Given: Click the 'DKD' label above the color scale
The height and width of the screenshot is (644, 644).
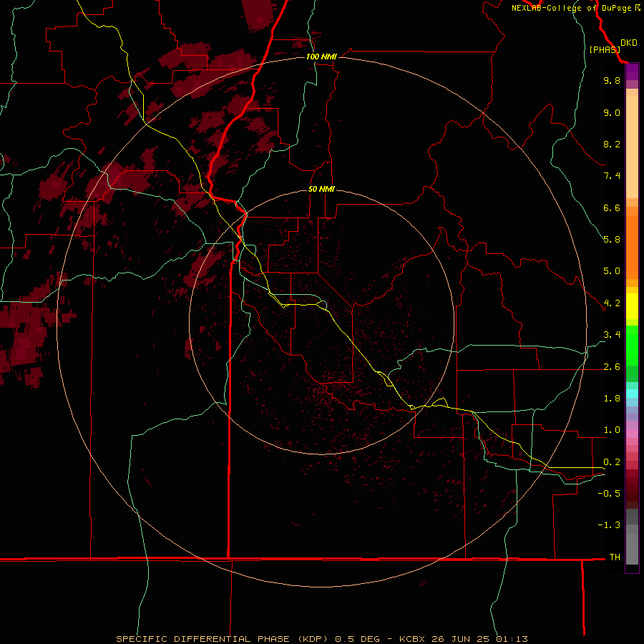Looking at the screenshot, I should coord(629,43).
